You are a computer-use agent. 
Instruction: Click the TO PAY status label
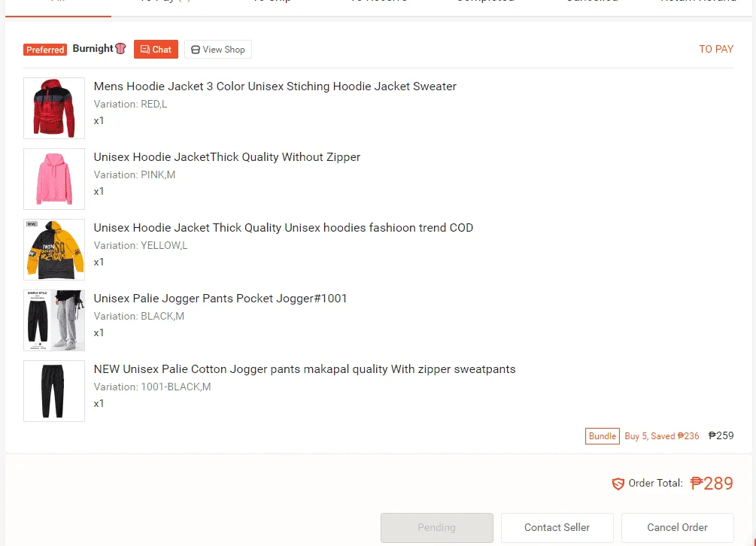click(716, 49)
